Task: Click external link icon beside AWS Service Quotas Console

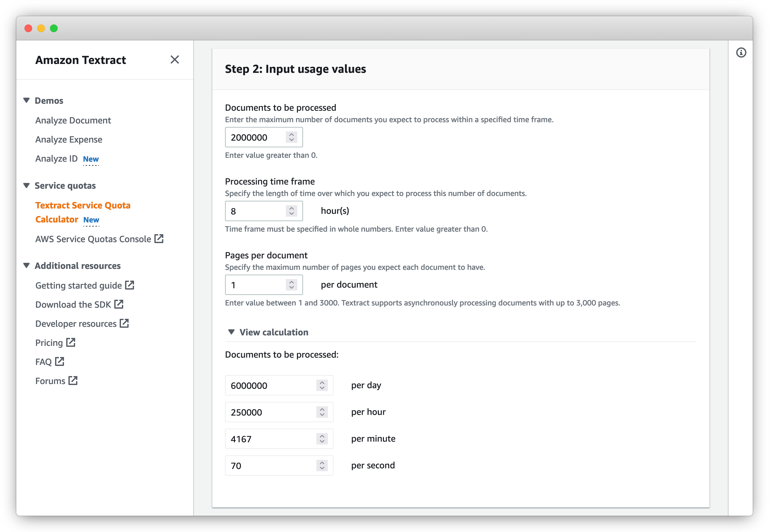Action: [159, 239]
